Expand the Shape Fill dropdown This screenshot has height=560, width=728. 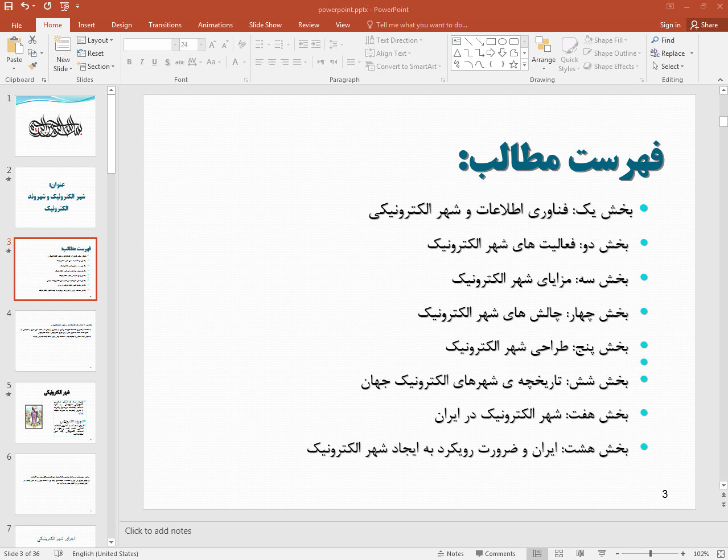tap(626, 40)
